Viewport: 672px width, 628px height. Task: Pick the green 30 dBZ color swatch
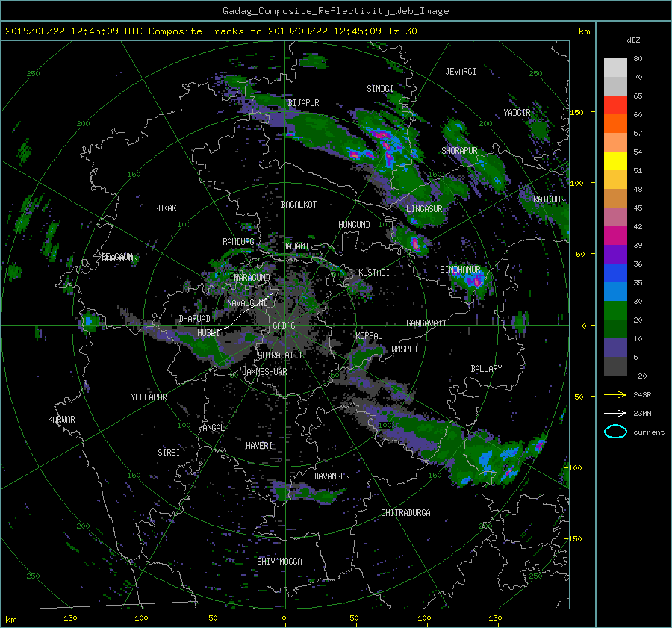tap(615, 310)
